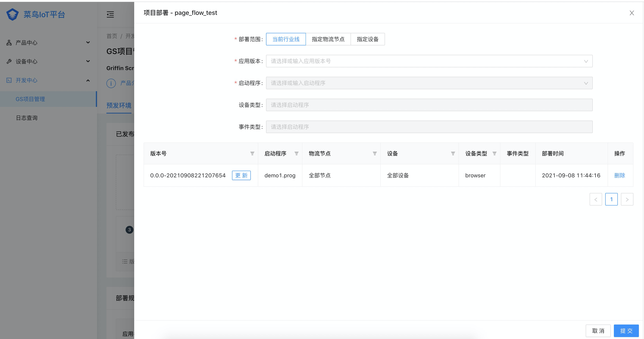
Task: Open filter for 设备 column header
Action: pyautogui.click(x=453, y=153)
